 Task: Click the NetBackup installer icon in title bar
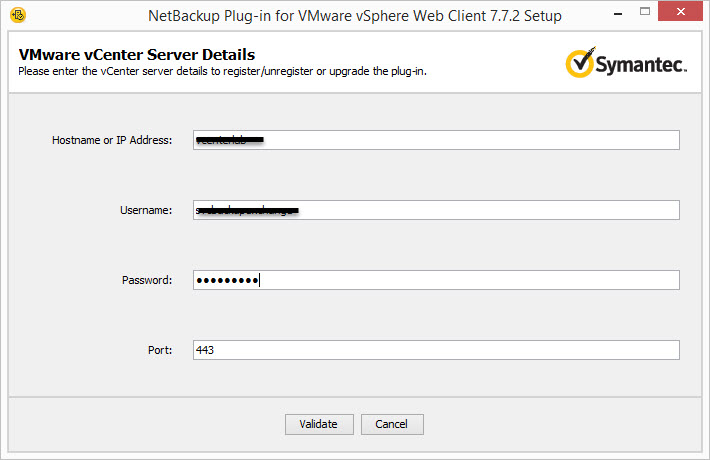(x=18, y=15)
